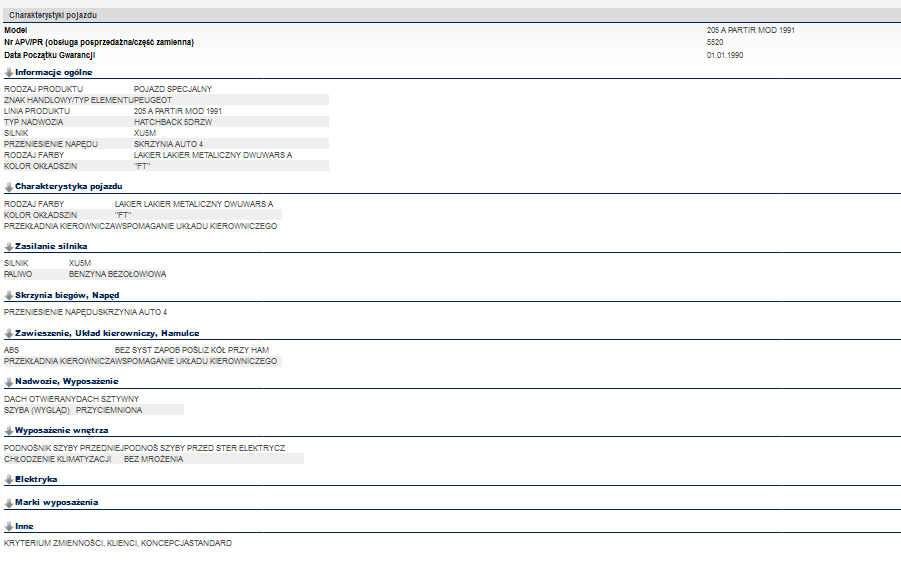
Task: Click the arrow icon beside Nadwozie, Wyposażenie
Action: 9,382
